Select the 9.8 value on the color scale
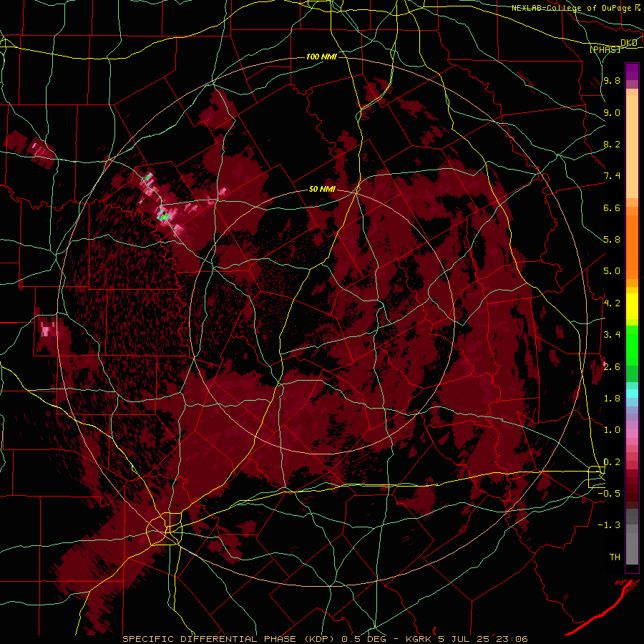 pos(612,81)
